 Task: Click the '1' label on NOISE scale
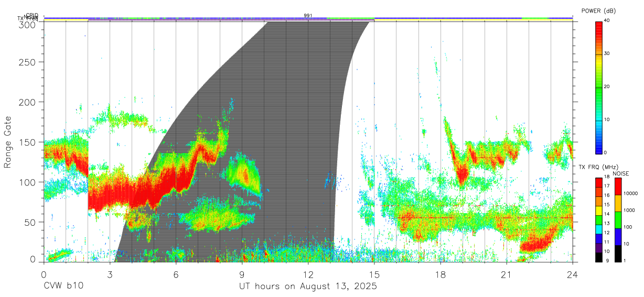point(624,260)
